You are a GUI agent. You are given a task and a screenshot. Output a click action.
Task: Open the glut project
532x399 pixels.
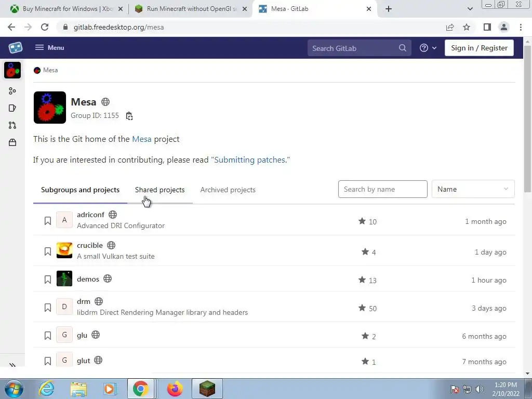tap(84, 361)
